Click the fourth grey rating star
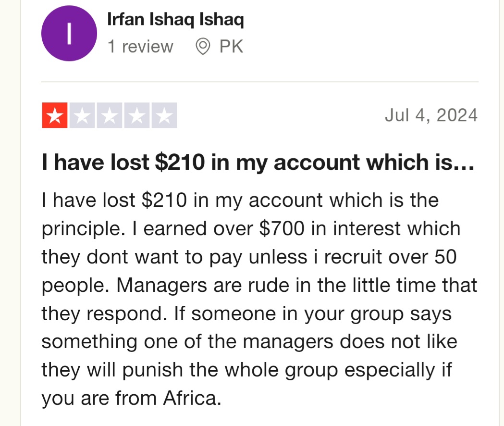Viewport: 504px width, 426px height. point(137,116)
